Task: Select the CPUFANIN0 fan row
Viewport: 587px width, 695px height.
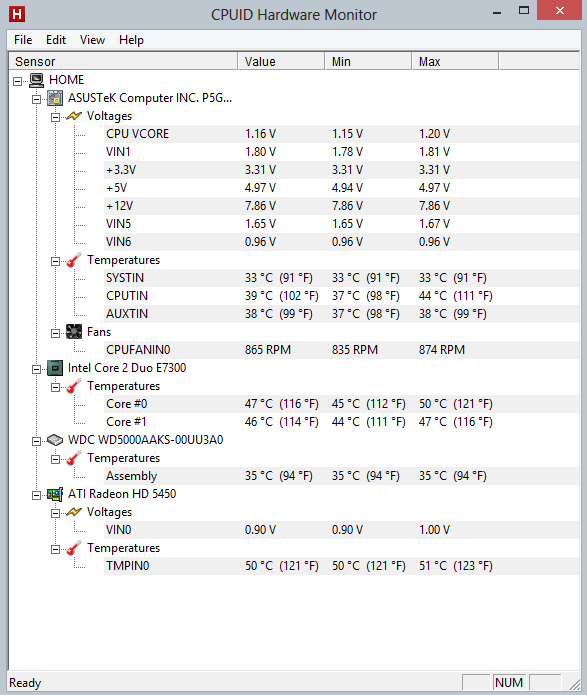Action: tap(341, 350)
